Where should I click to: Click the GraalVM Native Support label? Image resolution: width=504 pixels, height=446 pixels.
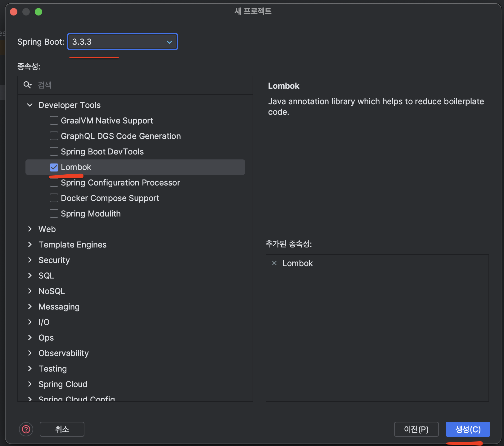[107, 121]
